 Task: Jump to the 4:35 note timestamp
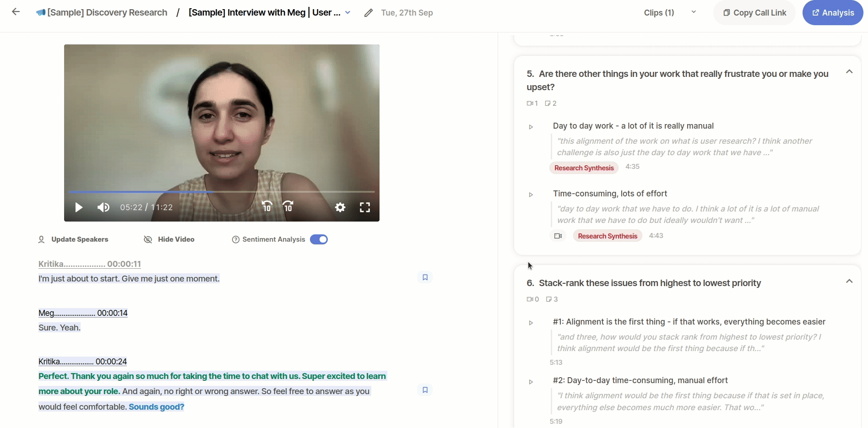coord(632,167)
